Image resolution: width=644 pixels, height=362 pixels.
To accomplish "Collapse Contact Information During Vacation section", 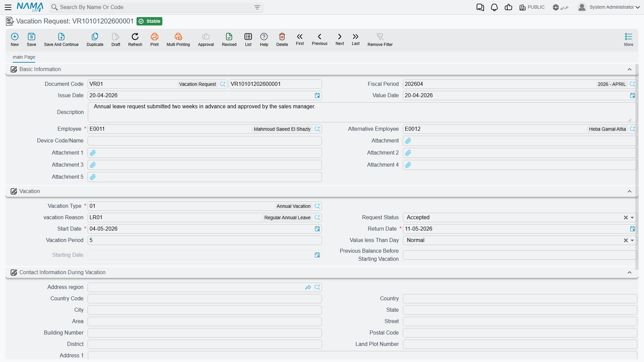I will pyautogui.click(x=630, y=273).
